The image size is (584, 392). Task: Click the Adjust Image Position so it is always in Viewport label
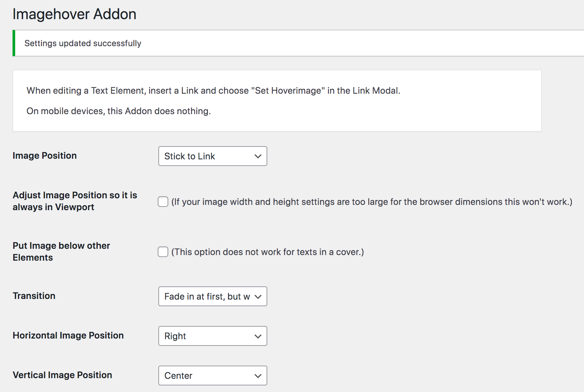click(x=75, y=201)
